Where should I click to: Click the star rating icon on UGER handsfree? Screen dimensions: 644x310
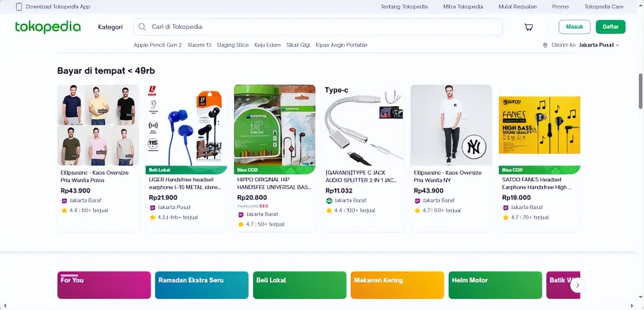click(x=152, y=217)
